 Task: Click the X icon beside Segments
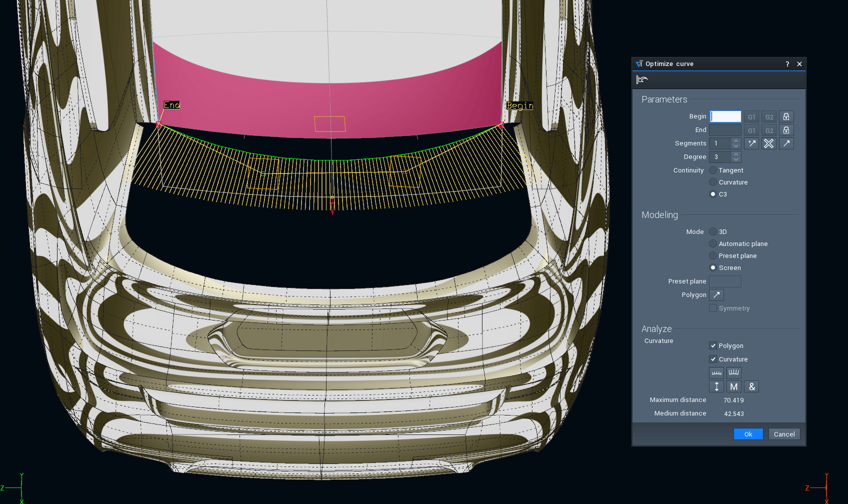[769, 143]
